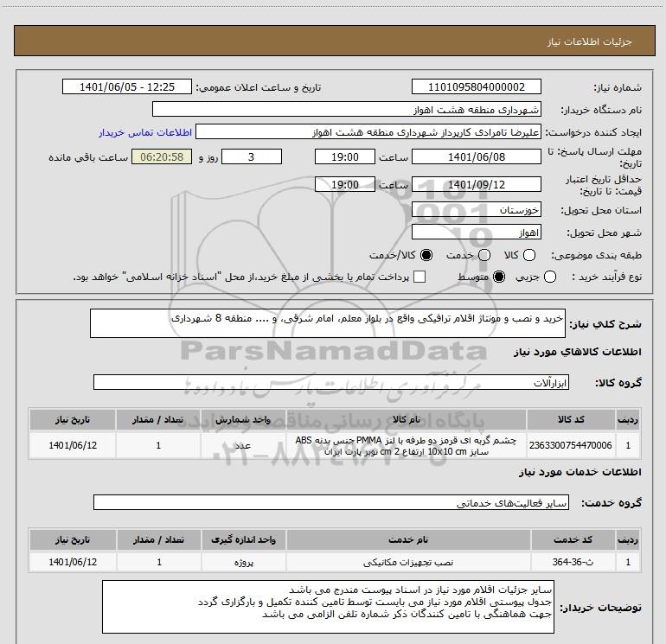This screenshot has height=644, width=666.
Task: Click the گروه خدمت field سایر فعالیت‌های خدماتی
Action: [x=331, y=502]
